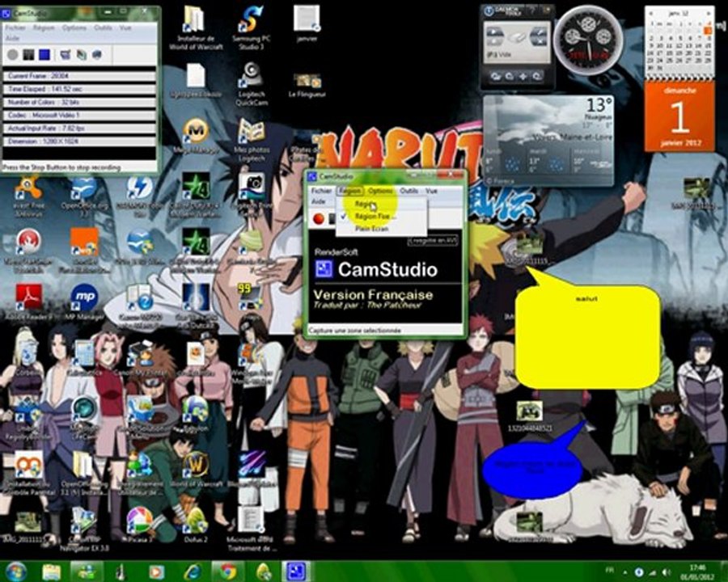Screen dimensions: 728x582
Task: Click the orange date tile 'dimanche 1'
Action: click(x=679, y=116)
